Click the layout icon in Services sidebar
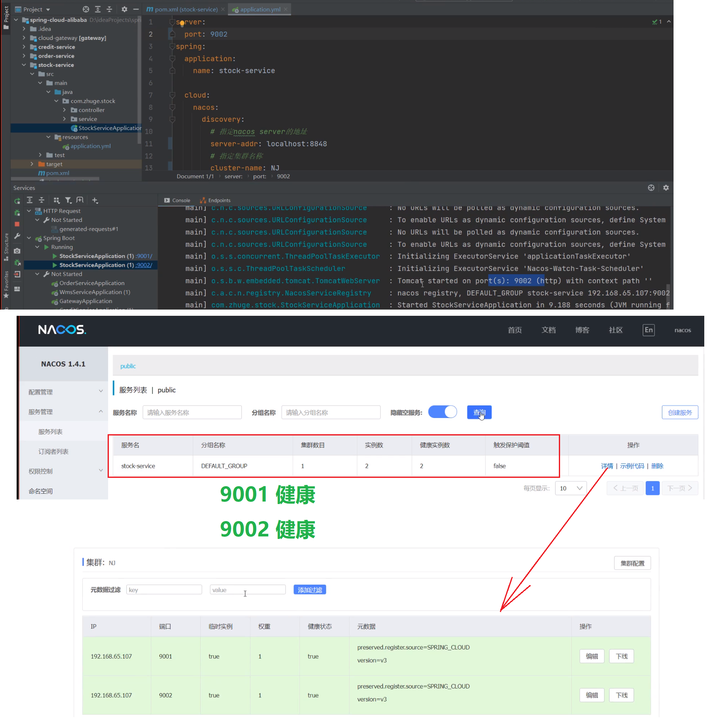Viewport: 713px width, 728px height. (17, 289)
